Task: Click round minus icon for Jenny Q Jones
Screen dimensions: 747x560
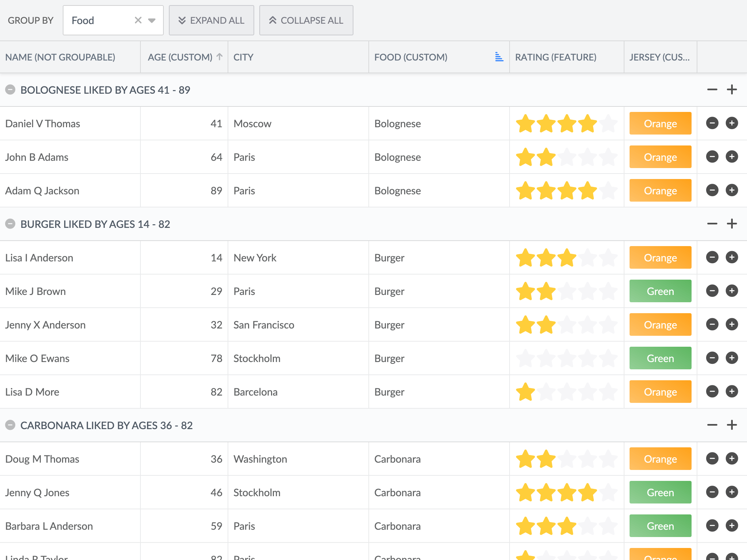Action: pos(712,492)
